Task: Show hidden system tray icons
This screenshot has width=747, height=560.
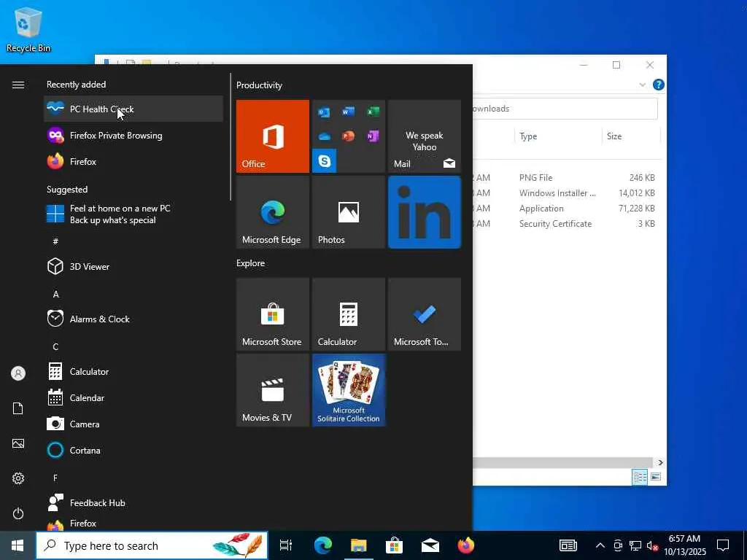Action: [x=600, y=545]
